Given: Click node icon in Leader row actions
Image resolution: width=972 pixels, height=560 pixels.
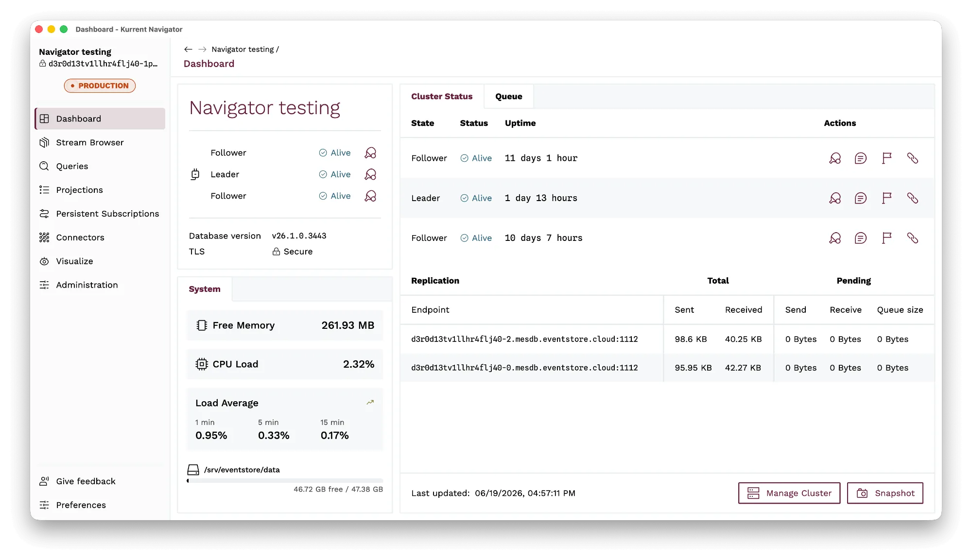Looking at the screenshot, I should point(835,198).
